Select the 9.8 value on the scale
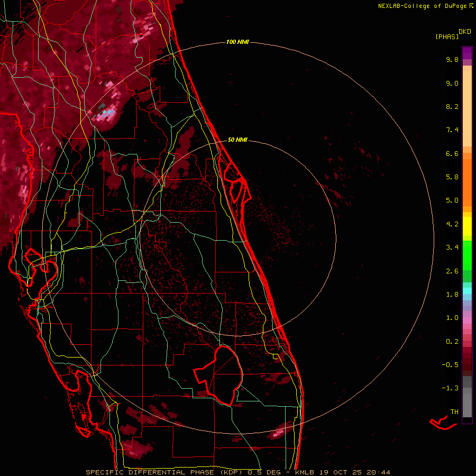The image size is (476, 476). point(452,59)
